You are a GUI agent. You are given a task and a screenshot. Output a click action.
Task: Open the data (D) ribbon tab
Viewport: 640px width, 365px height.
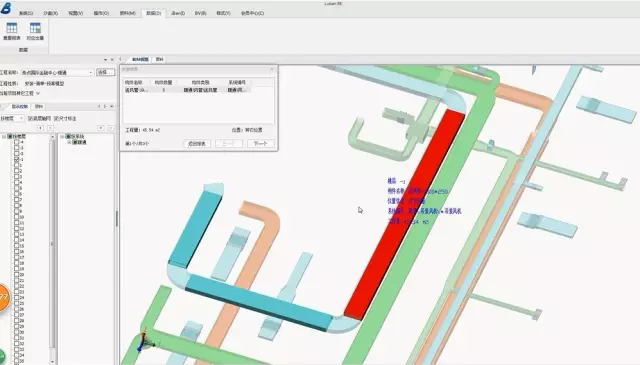[153, 13]
